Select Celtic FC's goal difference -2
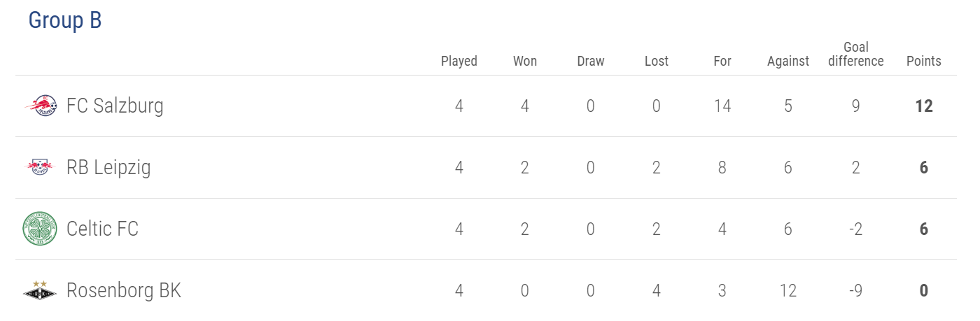Viewport: 980px width, 321px height. coord(856,229)
